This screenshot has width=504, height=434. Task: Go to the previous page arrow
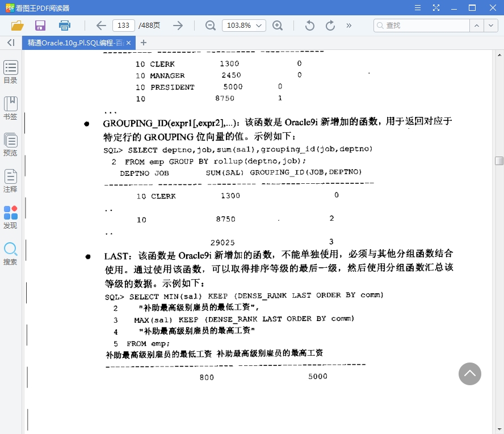101,26
